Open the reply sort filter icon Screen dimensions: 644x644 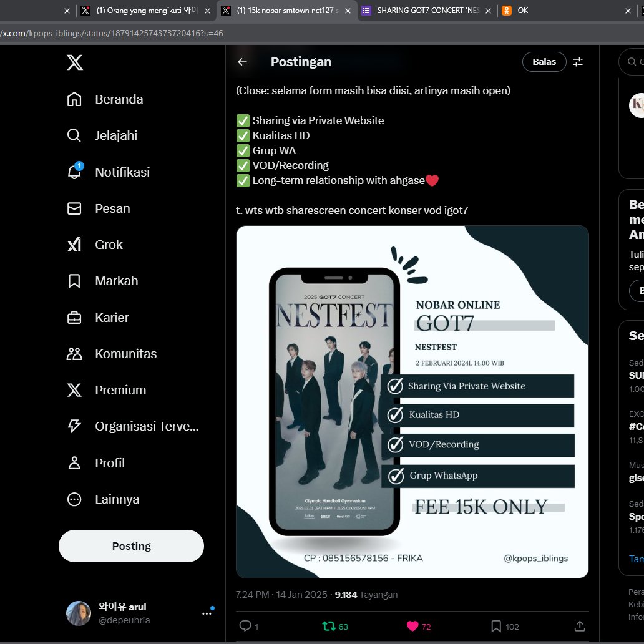point(578,62)
